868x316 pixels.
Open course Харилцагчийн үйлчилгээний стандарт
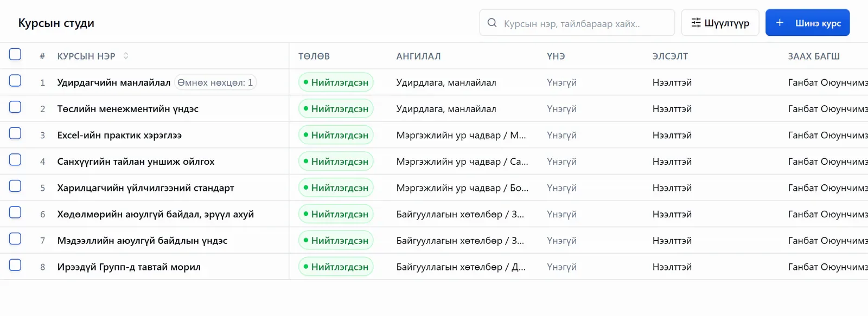tap(146, 188)
